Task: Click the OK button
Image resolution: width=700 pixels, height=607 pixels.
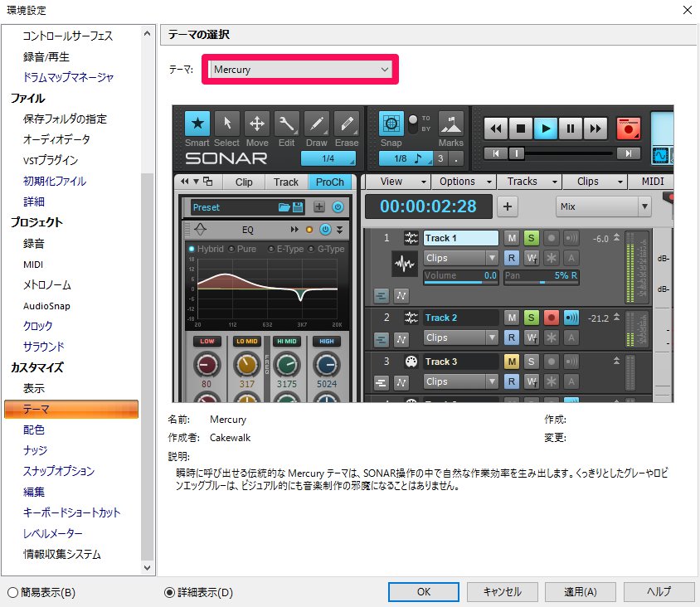Action: point(424,592)
